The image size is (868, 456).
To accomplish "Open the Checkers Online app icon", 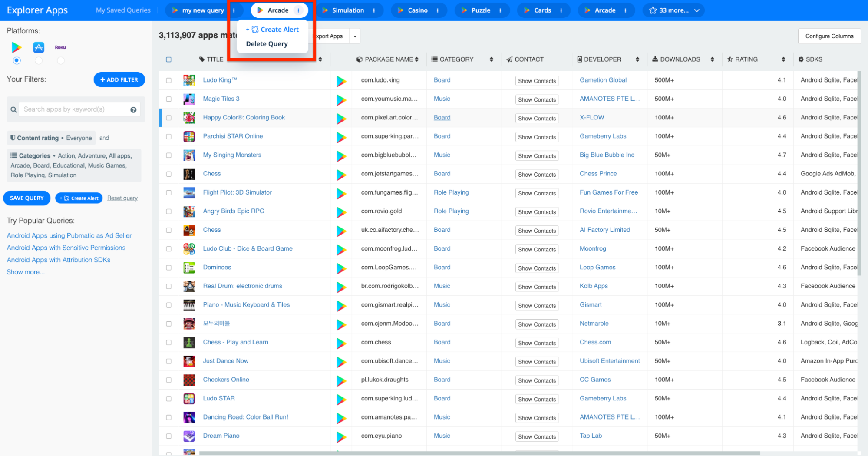I will click(189, 380).
